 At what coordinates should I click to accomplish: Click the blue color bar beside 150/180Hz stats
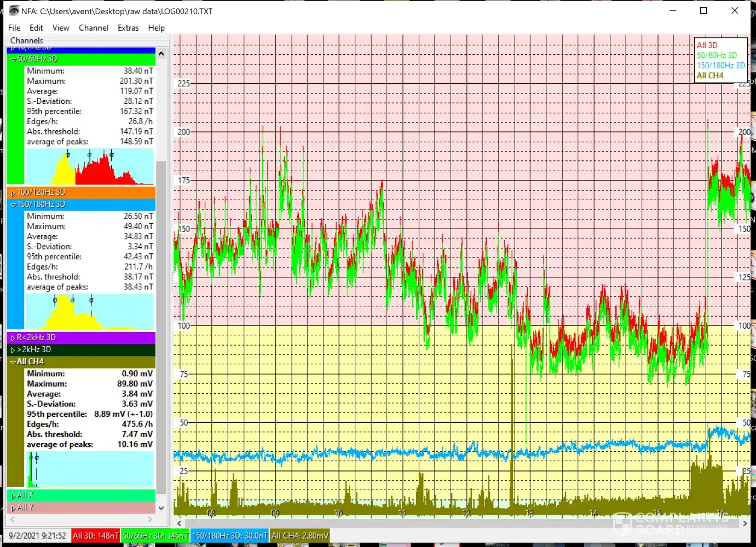coord(15,270)
